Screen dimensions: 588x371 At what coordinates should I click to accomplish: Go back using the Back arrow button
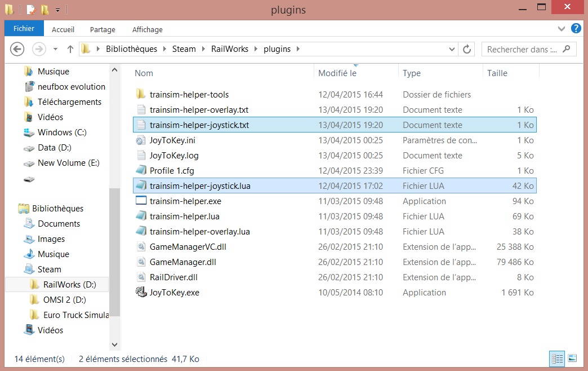coord(17,49)
